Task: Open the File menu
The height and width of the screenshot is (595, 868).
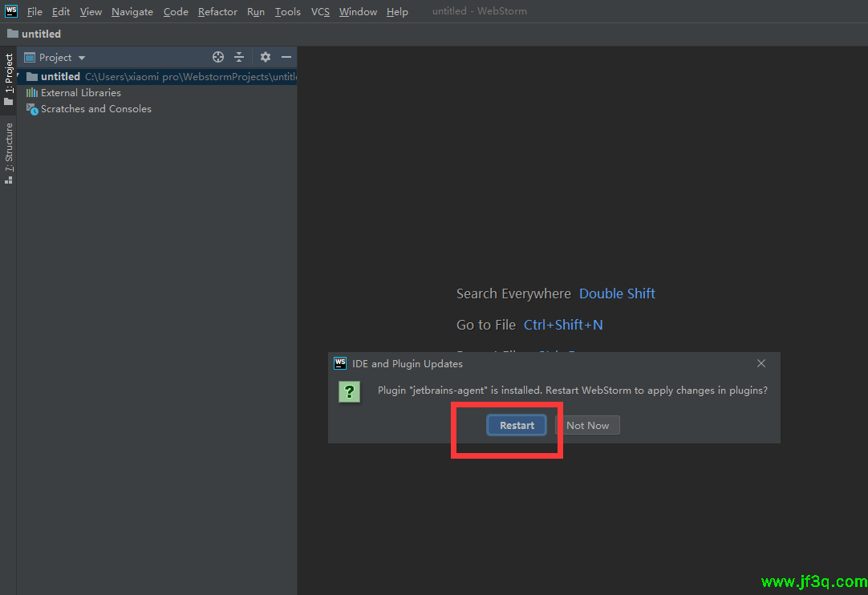Action: tap(34, 12)
